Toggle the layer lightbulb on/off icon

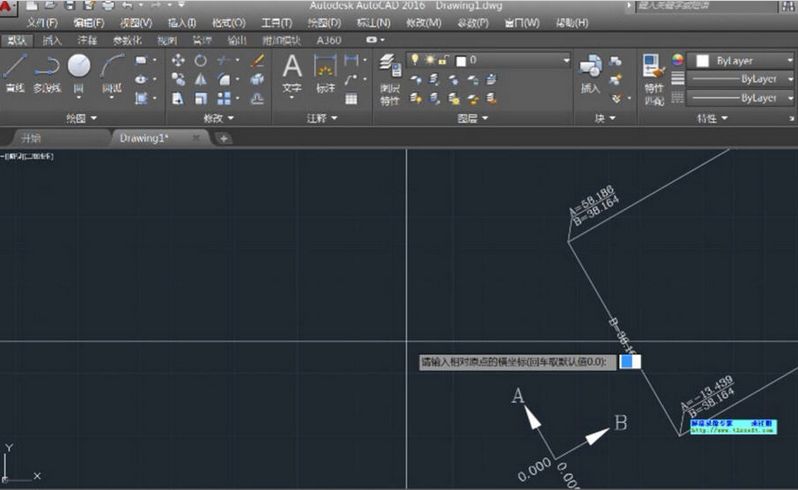[x=414, y=60]
